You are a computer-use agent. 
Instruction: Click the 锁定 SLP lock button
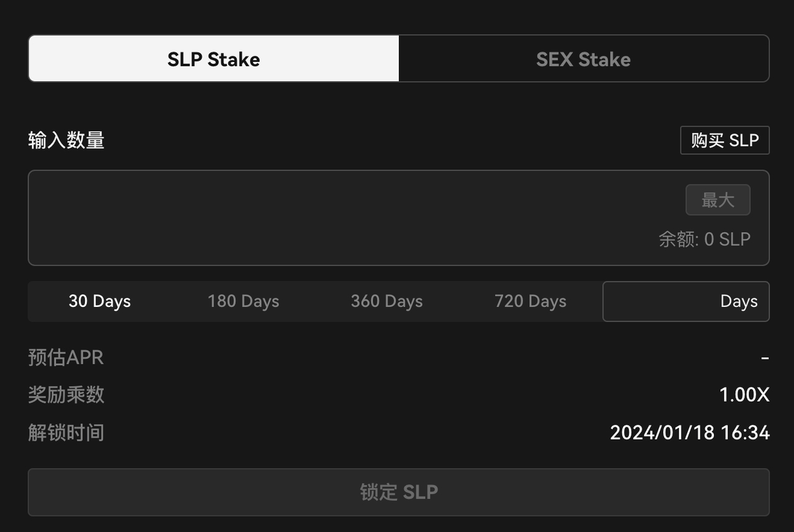[398, 492]
